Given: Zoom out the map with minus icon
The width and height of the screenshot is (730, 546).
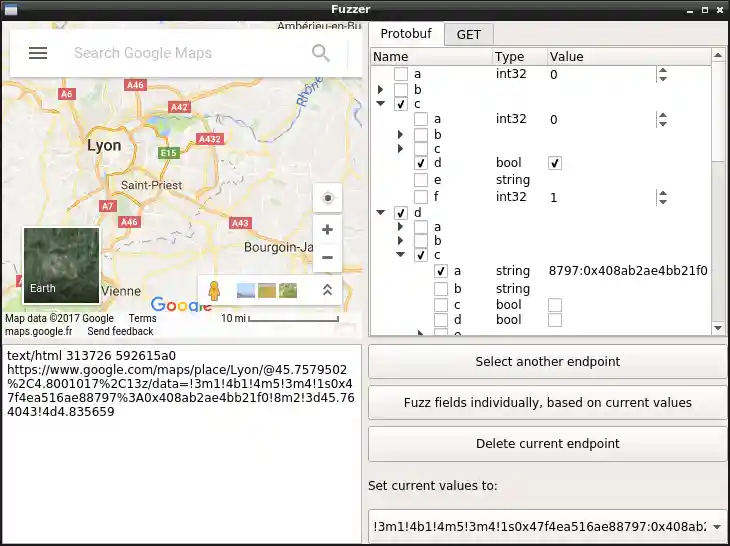Looking at the screenshot, I should 327,257.
